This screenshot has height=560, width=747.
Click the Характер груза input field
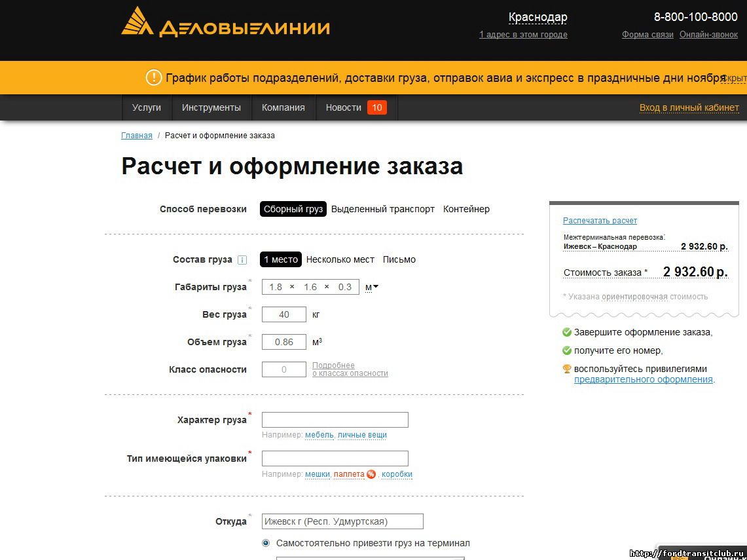tap(335, 420)
